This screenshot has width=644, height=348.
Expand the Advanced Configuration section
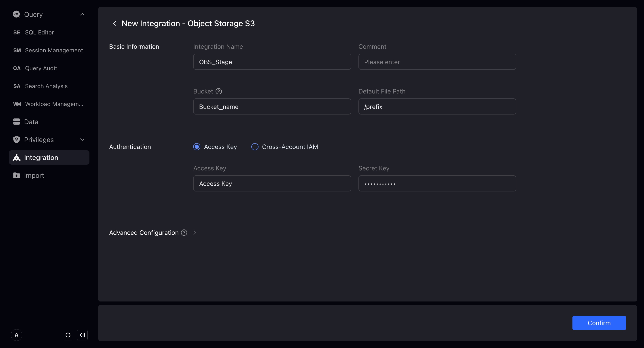click(x=195, y=233)
